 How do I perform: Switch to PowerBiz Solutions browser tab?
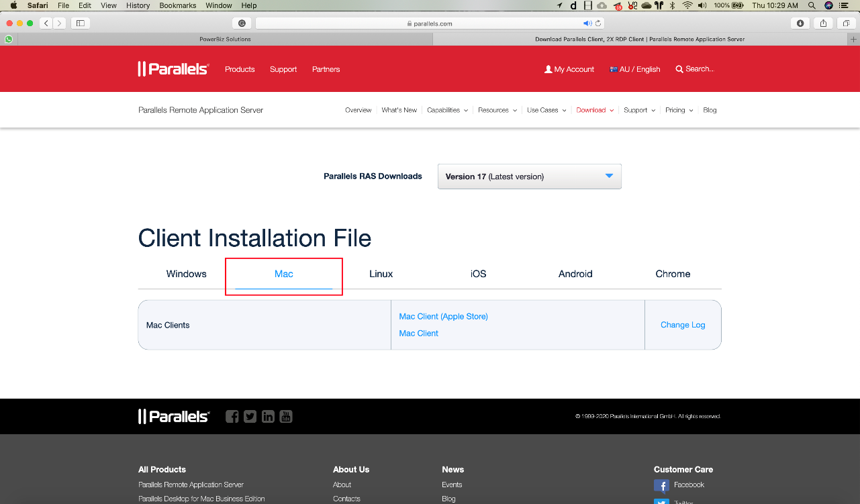(225, 39)
